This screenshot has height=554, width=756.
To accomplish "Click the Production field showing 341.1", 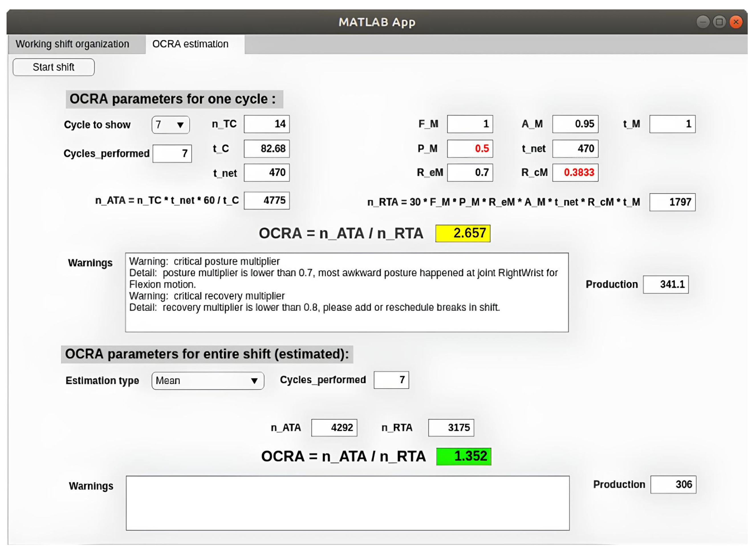I will (x=666, y=284).
